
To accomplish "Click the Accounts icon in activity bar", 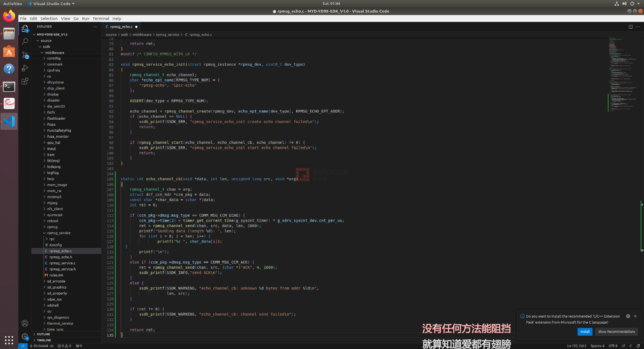I will (25, 323).
